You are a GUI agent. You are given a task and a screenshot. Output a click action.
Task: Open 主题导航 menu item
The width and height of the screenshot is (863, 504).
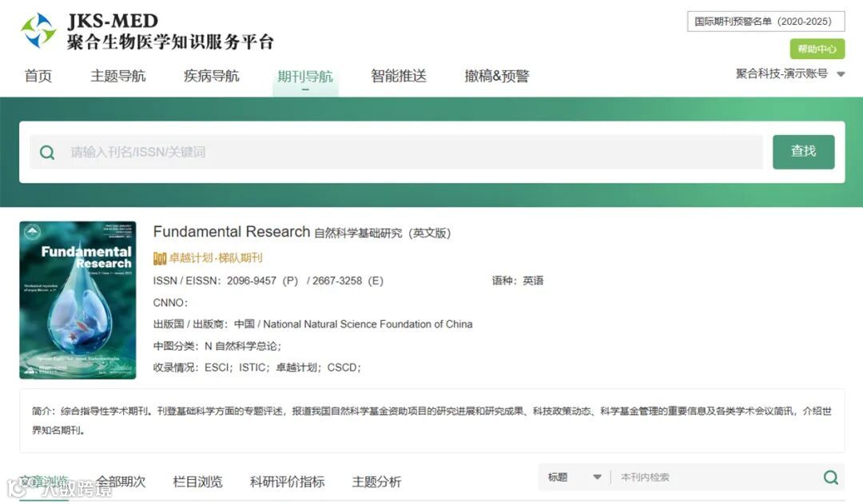[x=117, y=76]
